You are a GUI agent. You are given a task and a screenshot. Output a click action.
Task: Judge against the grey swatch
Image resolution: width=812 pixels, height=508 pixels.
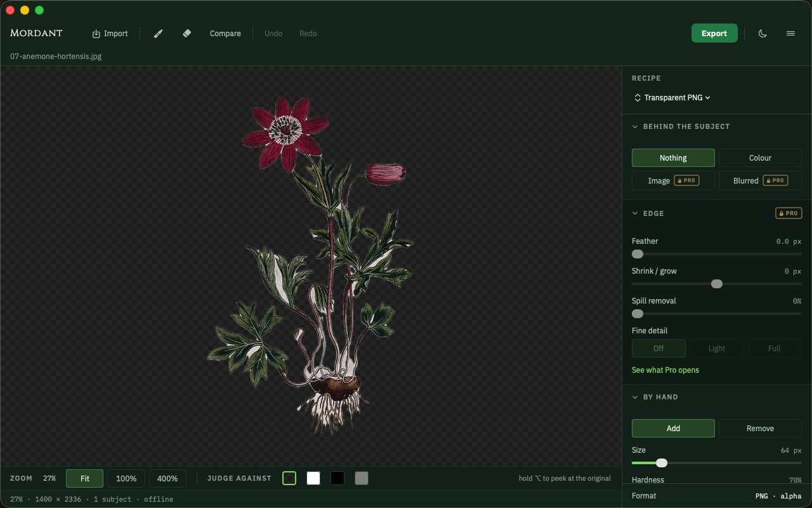[x=362, y=478]
